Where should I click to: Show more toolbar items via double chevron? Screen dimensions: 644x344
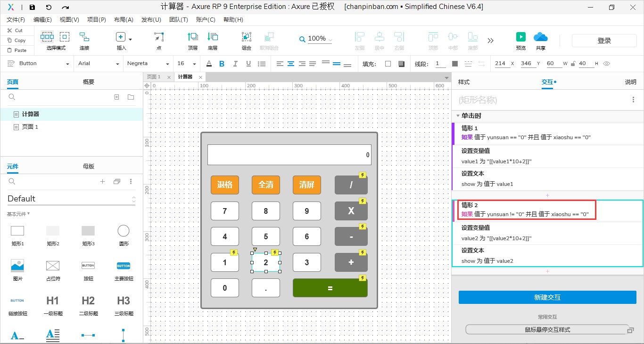tap(491, 41)
